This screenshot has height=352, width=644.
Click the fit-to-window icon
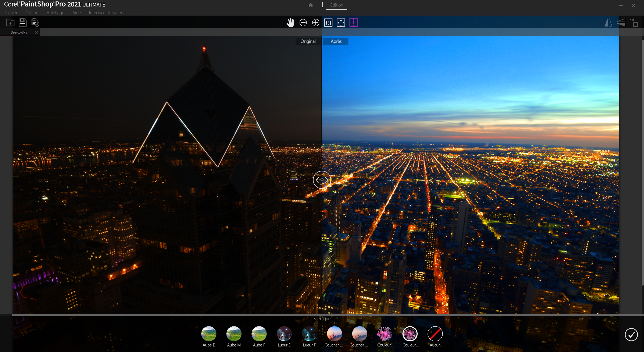tap(341, 23)
